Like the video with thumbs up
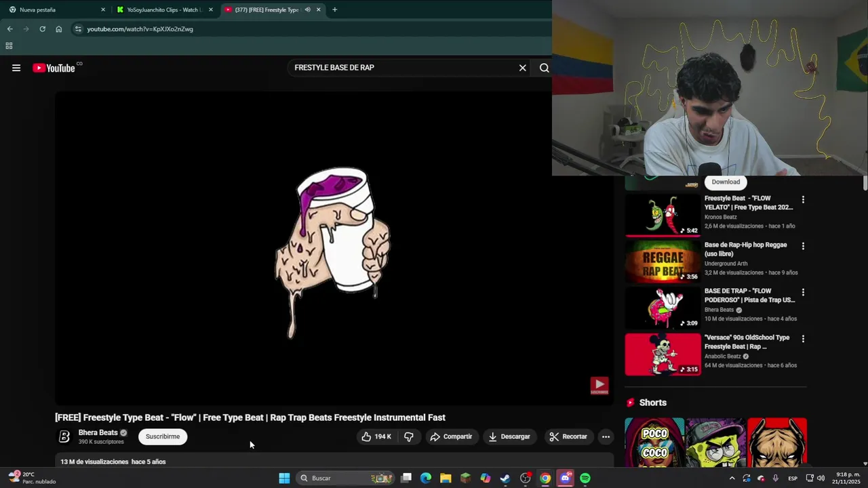868x488 pixels. tap(376, 436)
